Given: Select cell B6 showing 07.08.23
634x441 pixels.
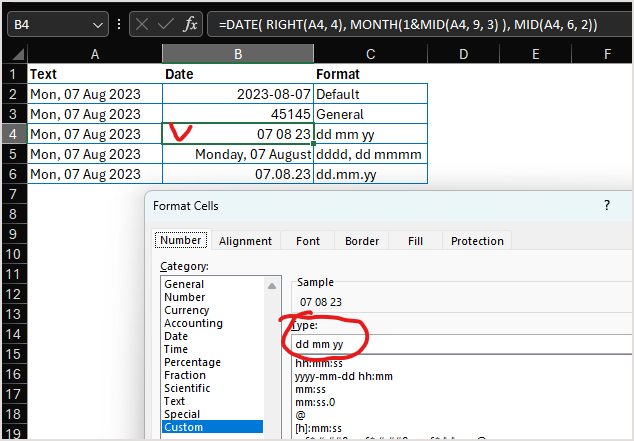Looking at the screenshot, I should 238,174.
